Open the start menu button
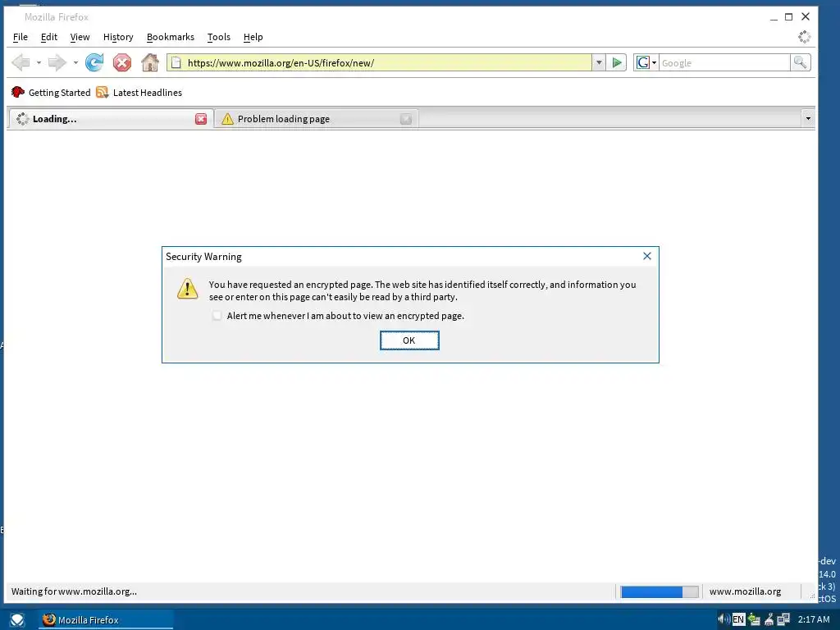This screenshot has width=840, height=630. pyautogui.click(x=16, y=620)
